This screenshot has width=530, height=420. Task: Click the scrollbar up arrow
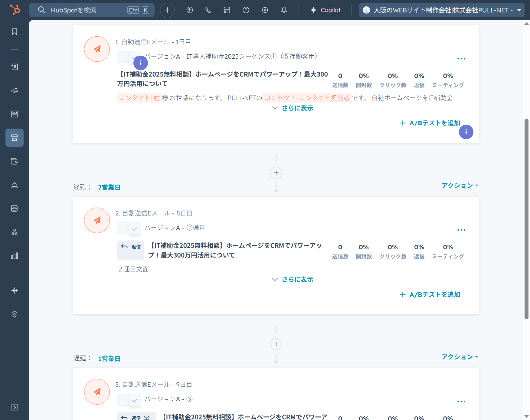(526, 24)
